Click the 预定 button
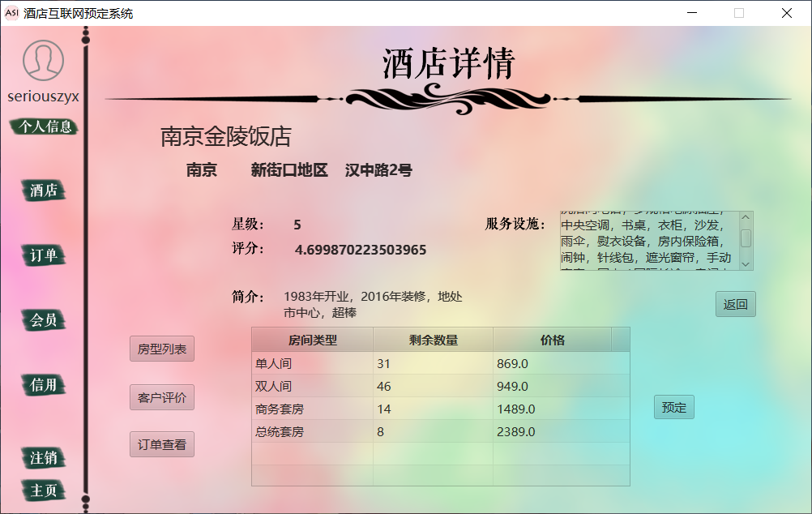The image size is (812, 514). [x=673, y=407]
